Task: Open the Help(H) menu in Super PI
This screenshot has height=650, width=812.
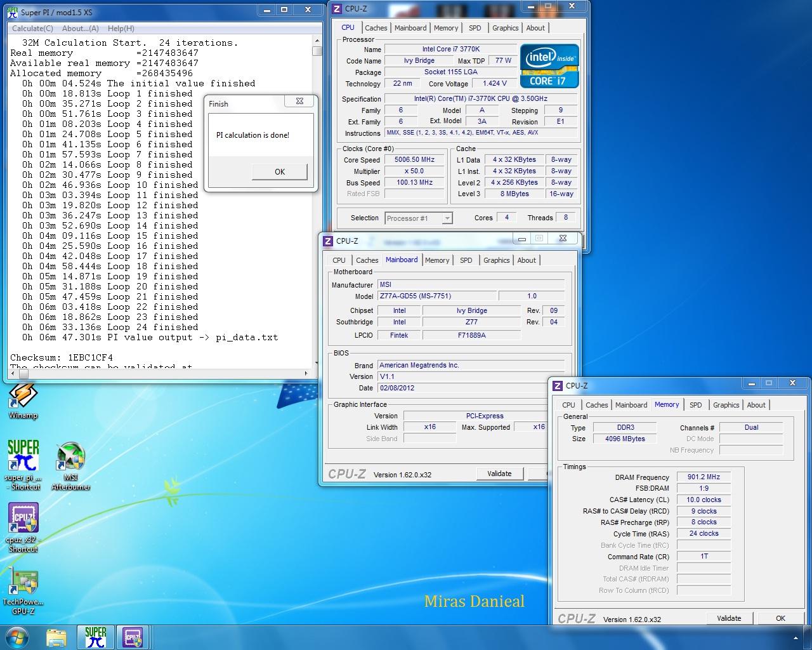Action: point(121,29)
